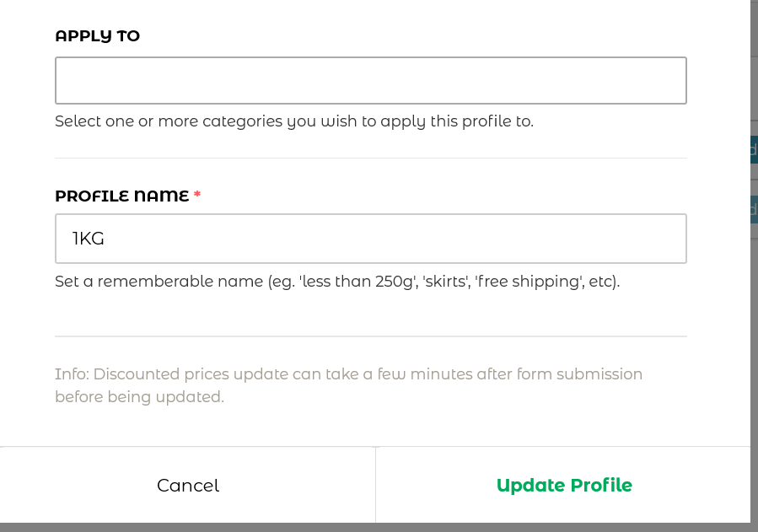
Task: Click 'before being updated.' in the info notice
Action: (139, 396)
